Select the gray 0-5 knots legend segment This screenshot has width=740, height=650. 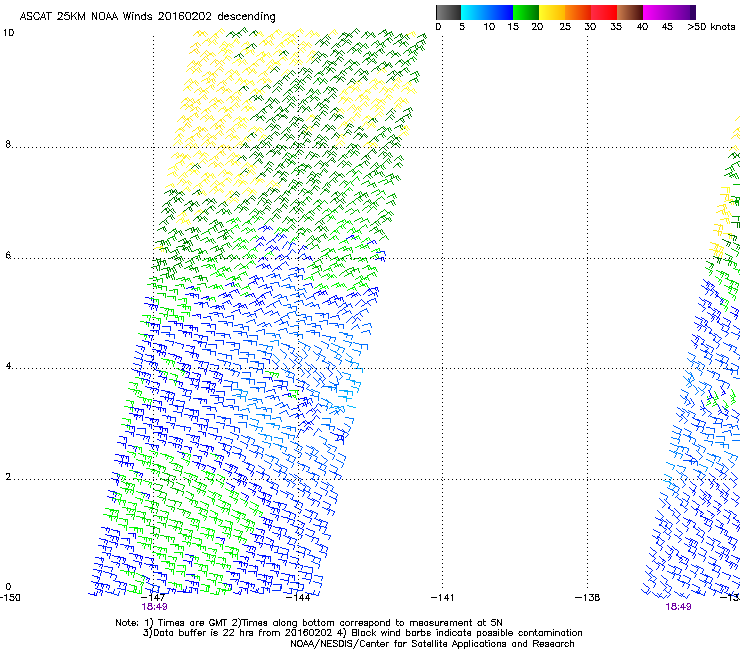[x=448, y=12]
